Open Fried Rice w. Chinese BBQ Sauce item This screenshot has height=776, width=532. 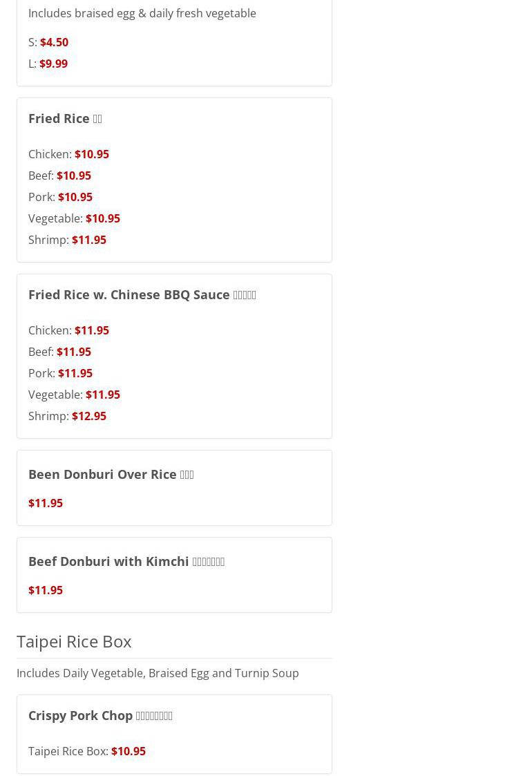tap(142, 294)
